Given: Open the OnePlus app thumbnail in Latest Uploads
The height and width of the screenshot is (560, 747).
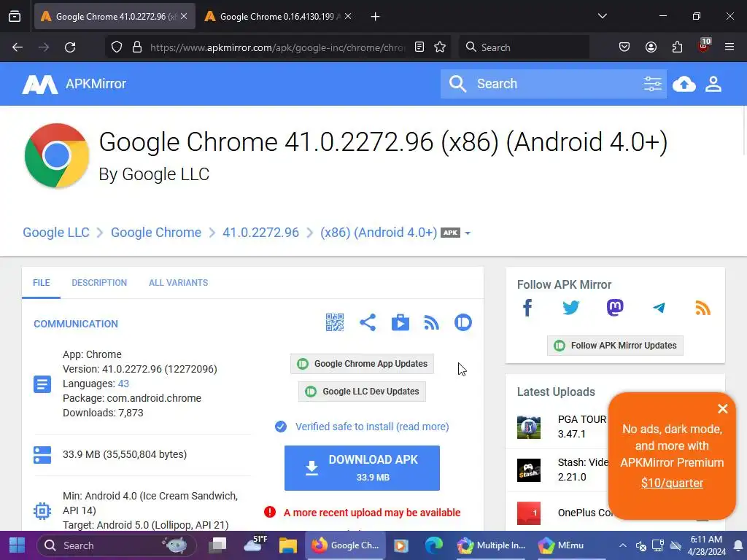Looking at the screenshot, I should [529, 513].
